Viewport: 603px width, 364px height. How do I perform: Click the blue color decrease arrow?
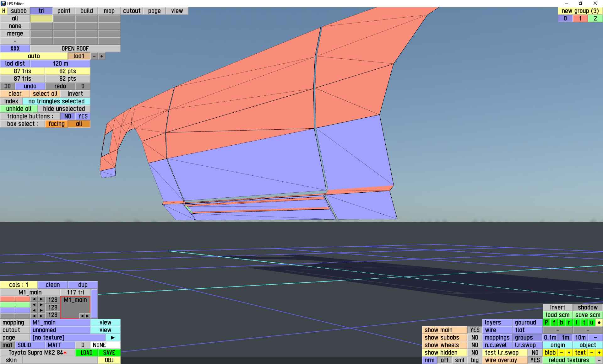(x=34, y=310)
